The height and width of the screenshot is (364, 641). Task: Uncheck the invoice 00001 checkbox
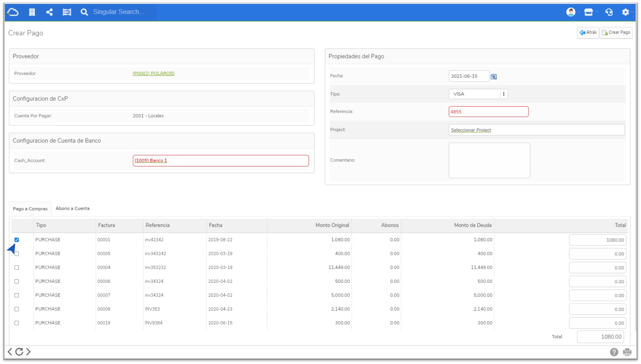click(17, 240)
